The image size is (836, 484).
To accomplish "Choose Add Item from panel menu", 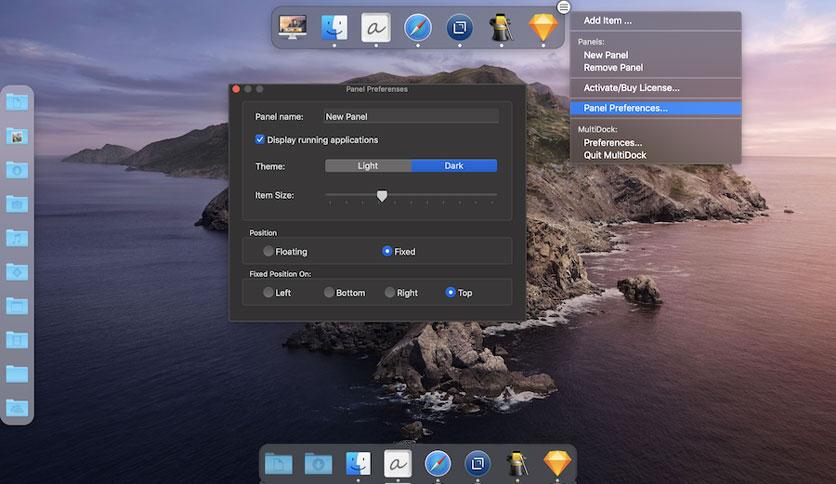I will pyautogui.click(x=655, y=21).
